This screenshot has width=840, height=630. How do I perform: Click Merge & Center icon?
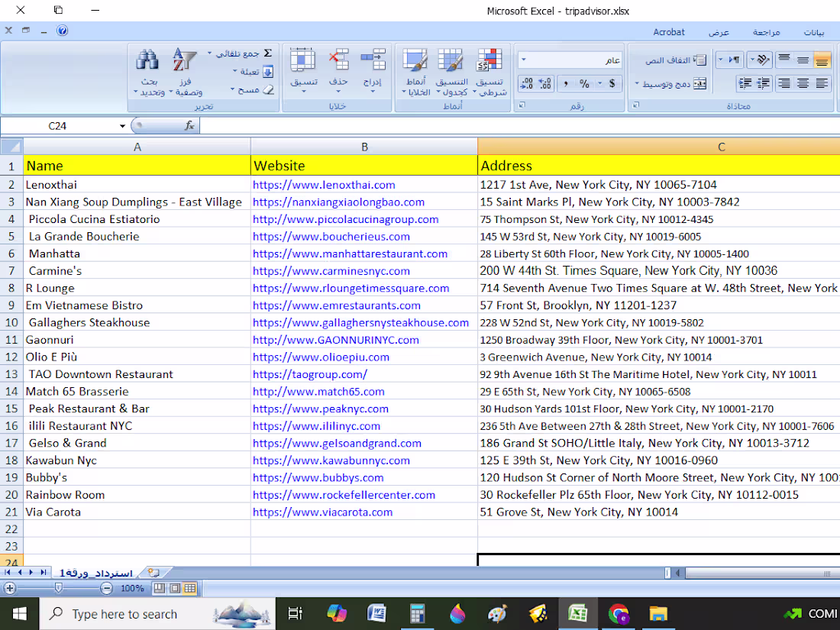[x=699, y=83]
